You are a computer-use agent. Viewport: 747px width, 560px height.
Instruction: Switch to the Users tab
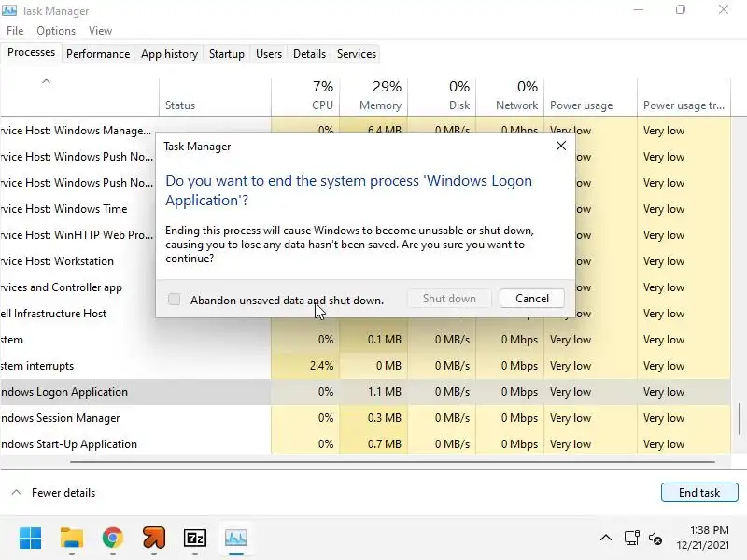(x=269, y=54)
